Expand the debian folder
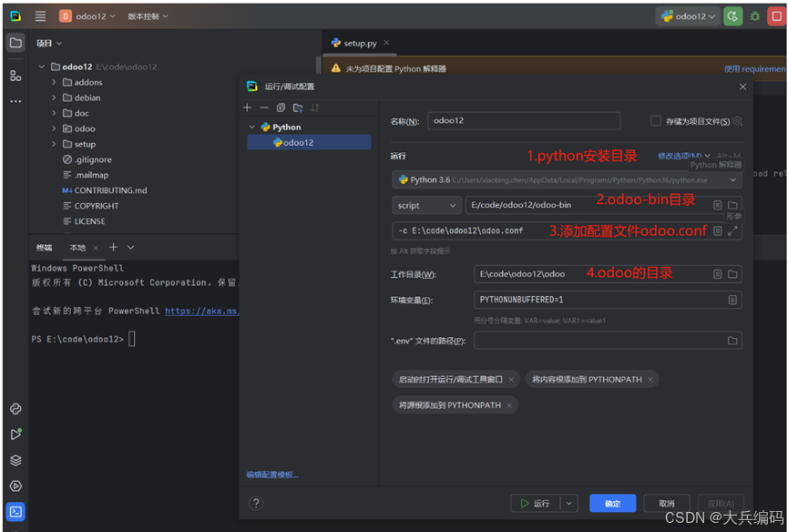The image size is (788, 532). click(x=54, y=97)
